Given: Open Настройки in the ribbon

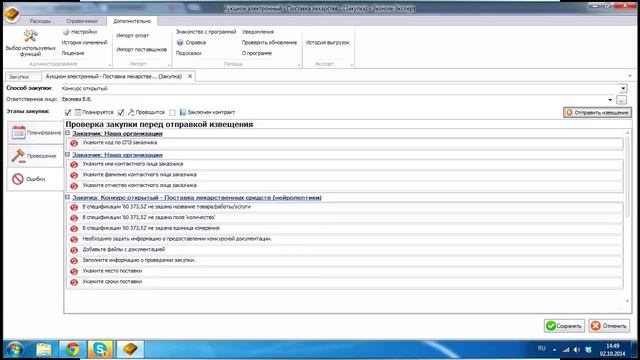Looking at the screenshot, I should pyautogui.click(x=80, y=32).
